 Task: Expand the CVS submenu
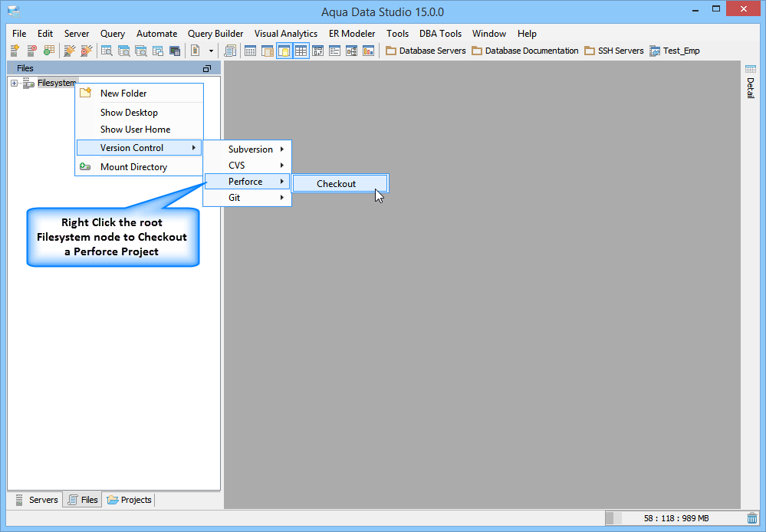pyautogui.click(x=247, y=165)
